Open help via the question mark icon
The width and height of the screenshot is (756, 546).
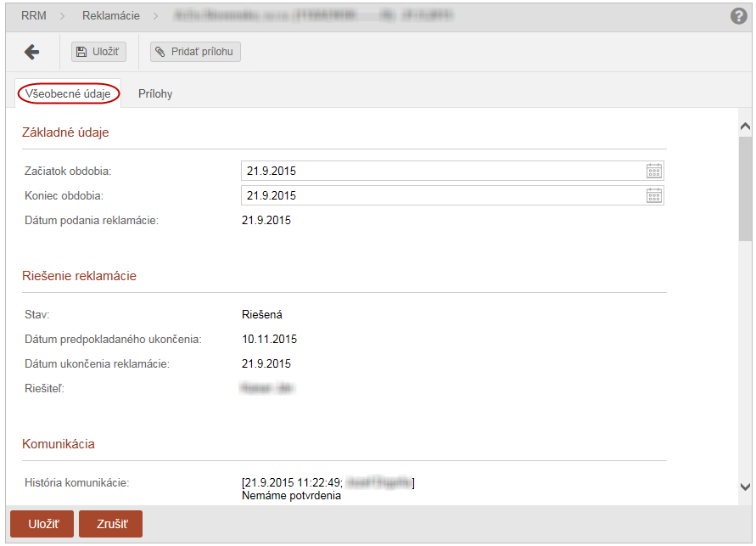(x=739, y=16)
